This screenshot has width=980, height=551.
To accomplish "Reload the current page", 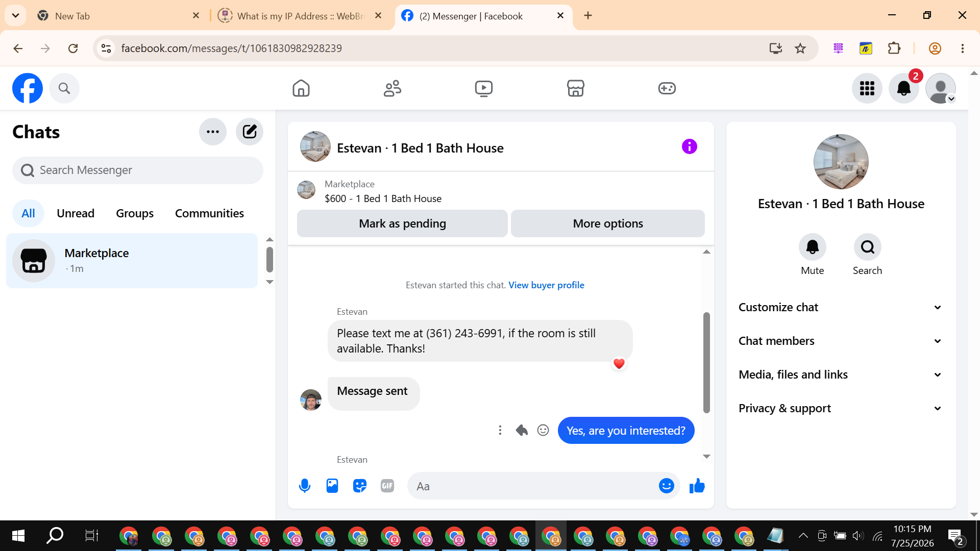I will pos(73,48).
